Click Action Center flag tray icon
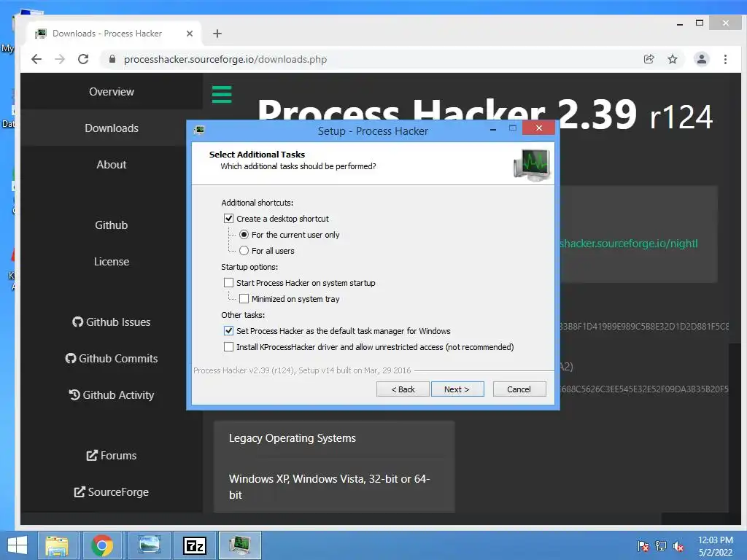 coord(643,545)
